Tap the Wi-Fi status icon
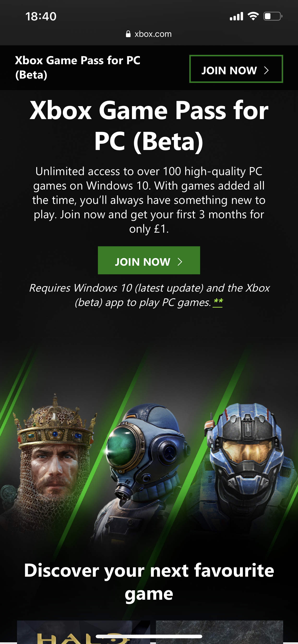298x644 pixels. click(253, 16)
